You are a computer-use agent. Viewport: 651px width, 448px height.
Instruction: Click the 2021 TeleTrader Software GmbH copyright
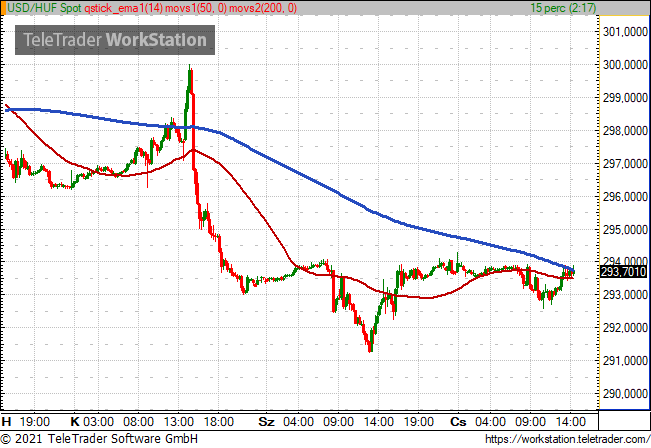(x=99, y=439)
